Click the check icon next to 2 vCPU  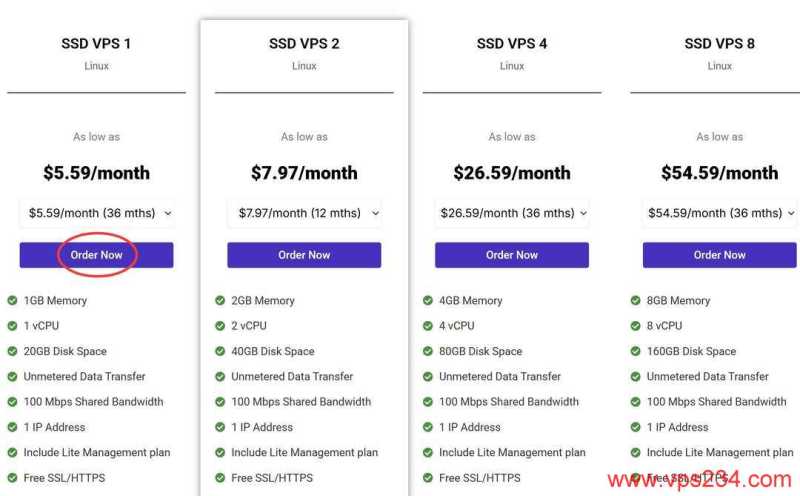(221, 326)
